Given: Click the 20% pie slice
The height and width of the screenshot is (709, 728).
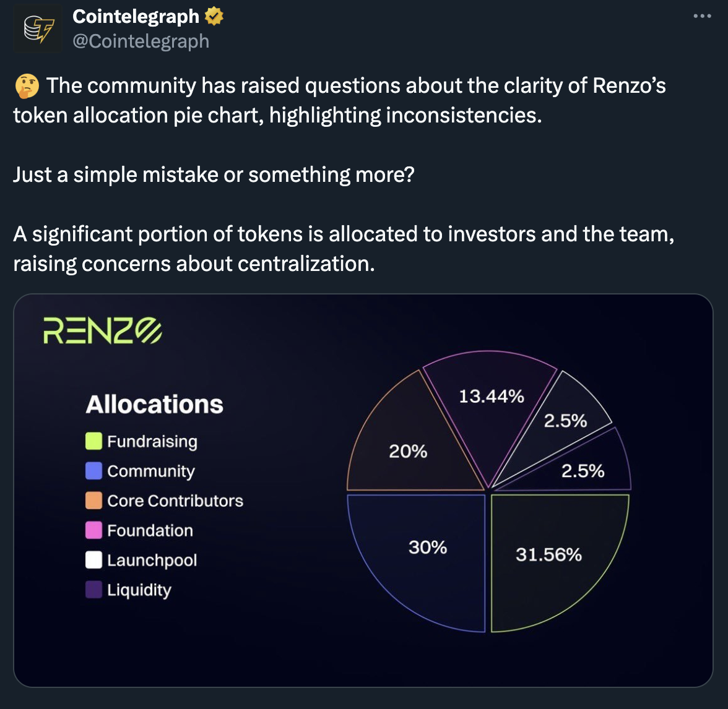Looking at the screenshot, I should 409,451.
